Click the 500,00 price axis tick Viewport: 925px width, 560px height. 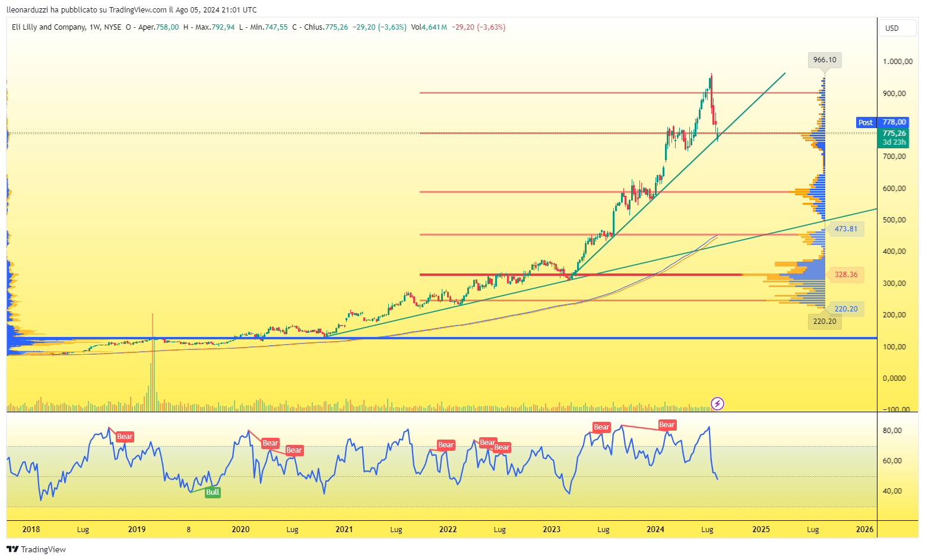895,219
